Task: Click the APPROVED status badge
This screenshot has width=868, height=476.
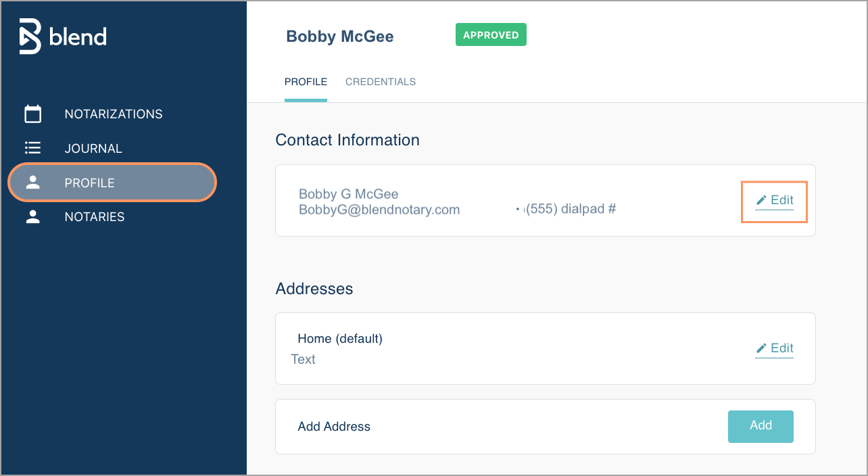Action: tap(491, 34)
